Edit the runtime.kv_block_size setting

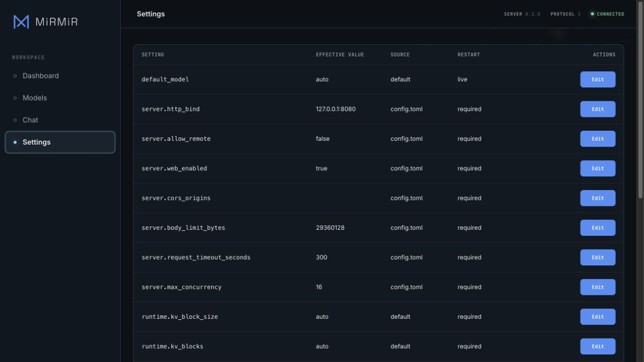[598, 317]
